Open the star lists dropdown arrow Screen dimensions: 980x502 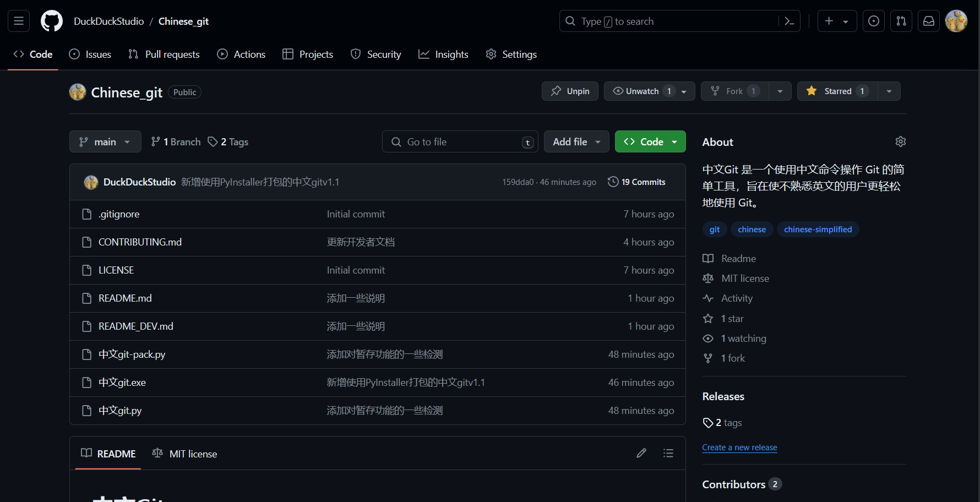889,91
